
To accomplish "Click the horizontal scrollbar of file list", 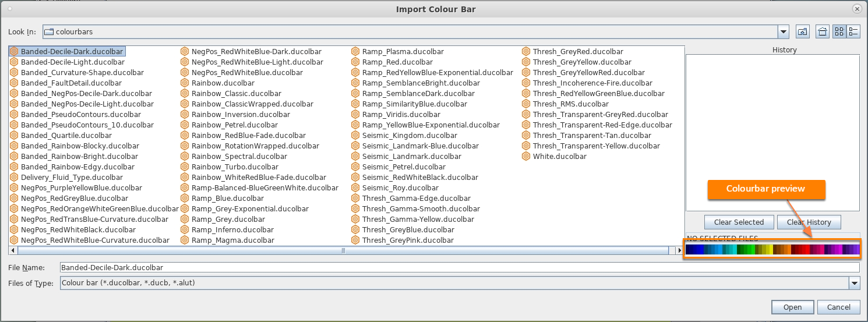I will pos(343,250).
